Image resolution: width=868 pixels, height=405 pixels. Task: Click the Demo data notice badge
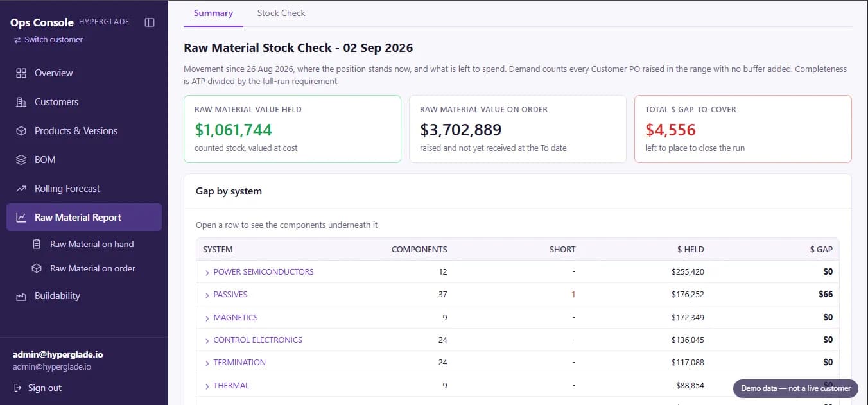795,388
